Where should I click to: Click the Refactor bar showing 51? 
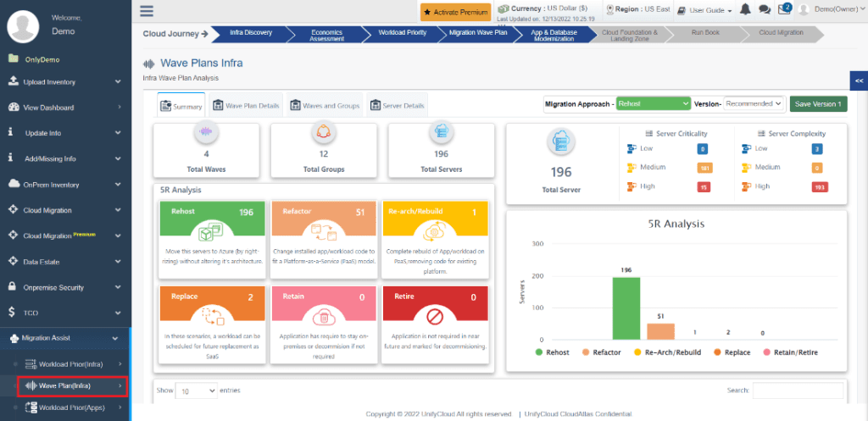(x=660, y=331)
